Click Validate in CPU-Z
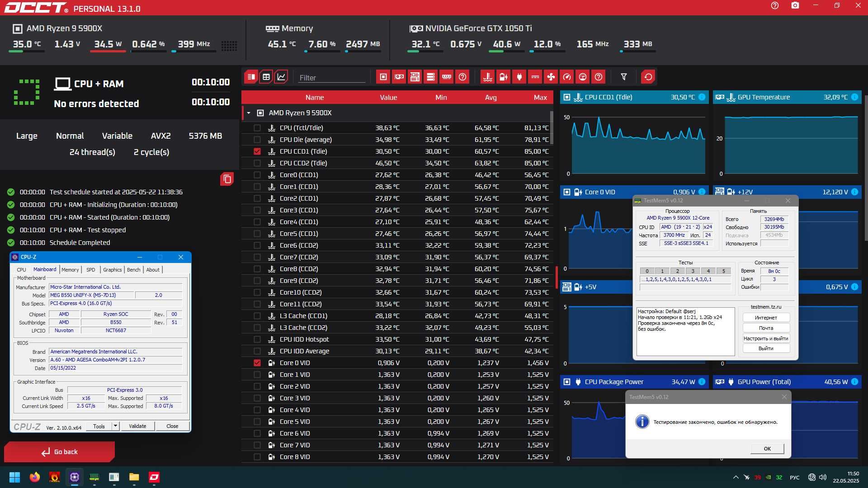Image resolution: width=868 pixels, height=488 pixels. (137, 426)
